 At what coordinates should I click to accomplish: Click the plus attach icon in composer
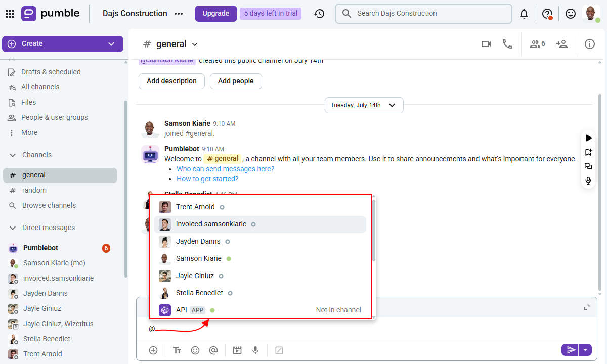pyautogui.click(x=153, y=350)
